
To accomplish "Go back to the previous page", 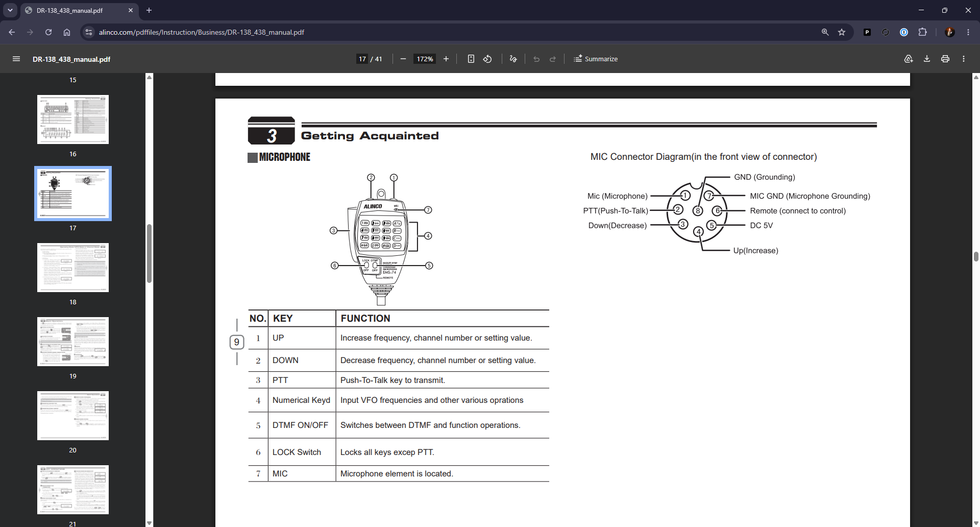I will (x=12, y=32).
